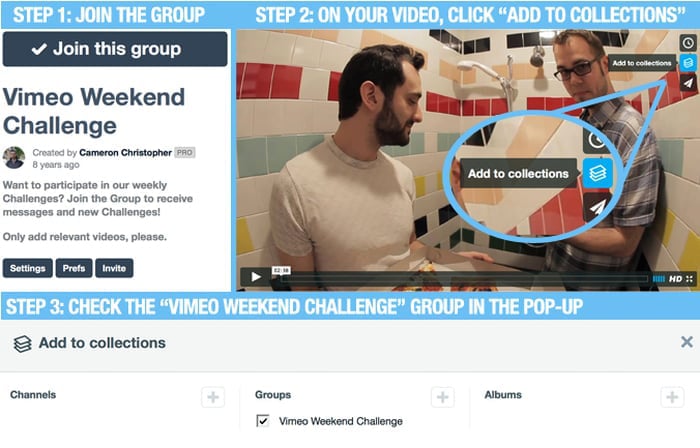
Task: Play the video with the play button
Action: tap(256, 277)
